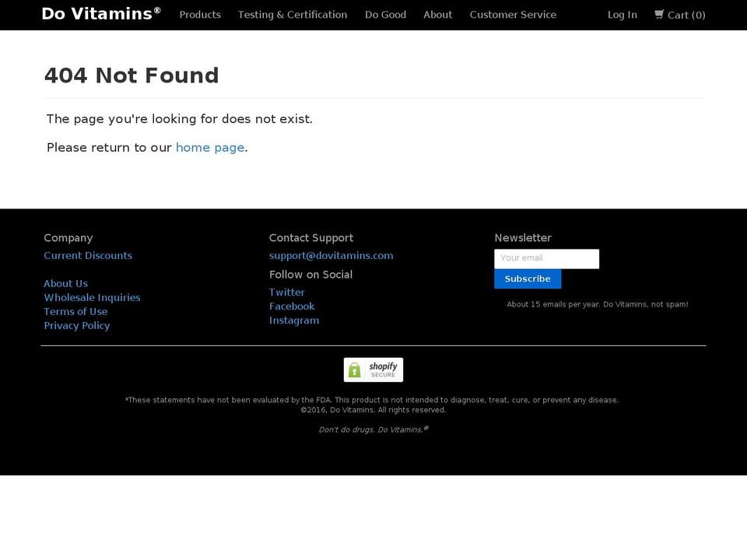747x560 pixels.
Task: Open the Facebook social link
Action: pos(292,306)
